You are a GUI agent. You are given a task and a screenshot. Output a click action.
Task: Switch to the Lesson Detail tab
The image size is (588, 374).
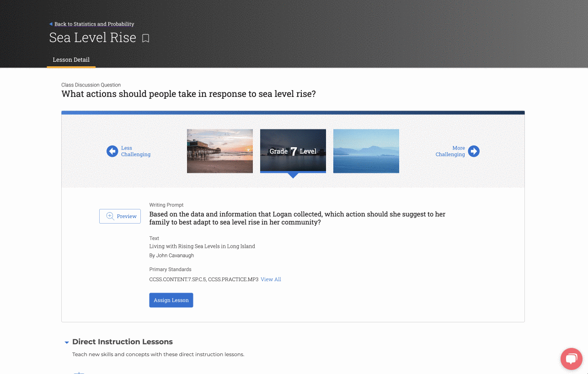click(71, 60)
